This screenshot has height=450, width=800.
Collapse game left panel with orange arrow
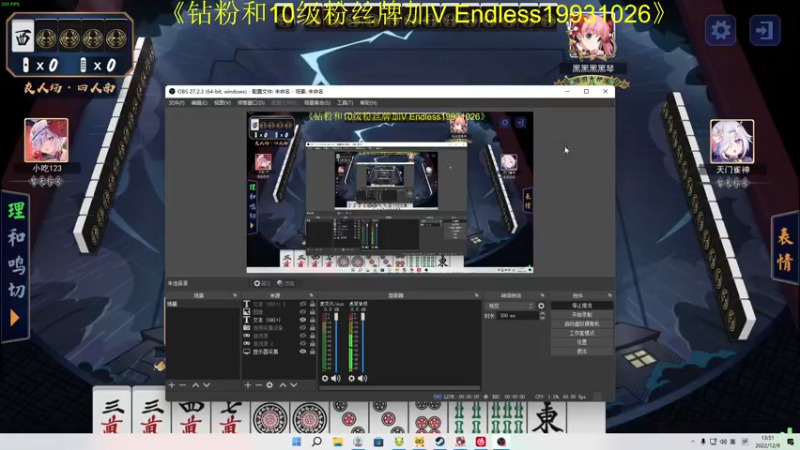point(15,318)
